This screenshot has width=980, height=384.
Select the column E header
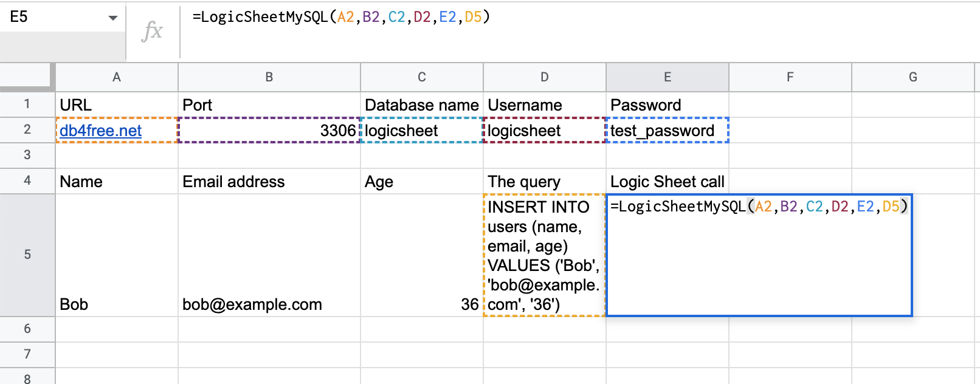pyautogui.click(x=668, y=77)
